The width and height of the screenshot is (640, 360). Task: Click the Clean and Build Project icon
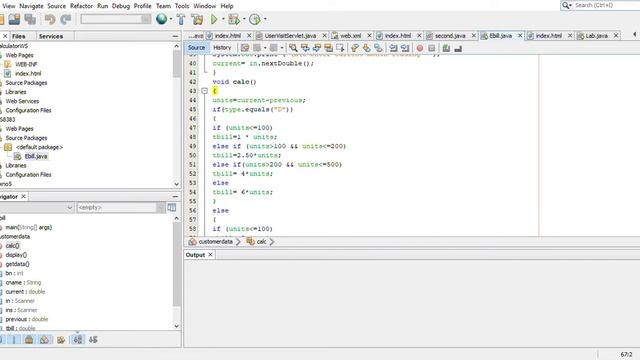point(197,19)
